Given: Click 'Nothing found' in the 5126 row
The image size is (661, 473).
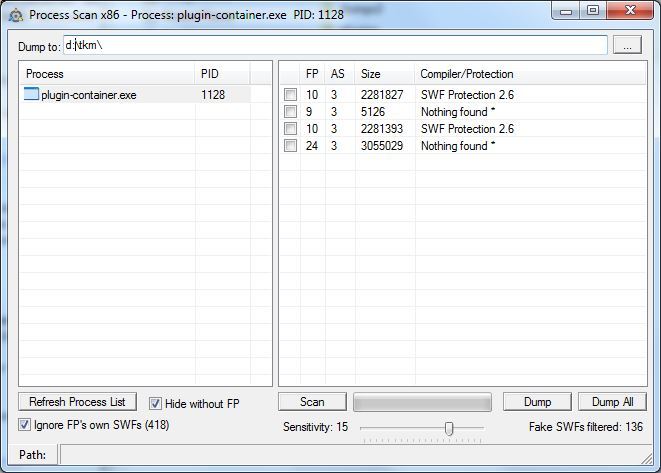Looking at the screenshot, I should point(458,112).
